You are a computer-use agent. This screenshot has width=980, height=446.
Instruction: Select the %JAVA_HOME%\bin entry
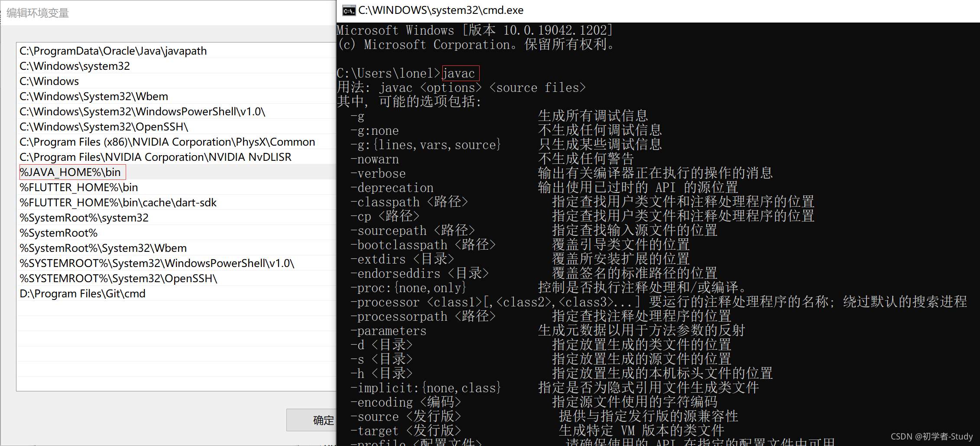coord(71,172)
